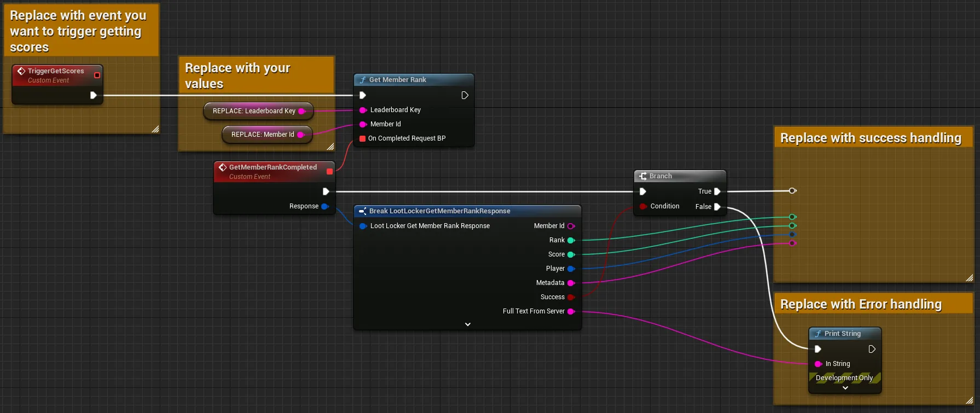This screenshot has width=980, height=413.
Task: Click the Success boolean output pin
Action: (x=571, y=297)
